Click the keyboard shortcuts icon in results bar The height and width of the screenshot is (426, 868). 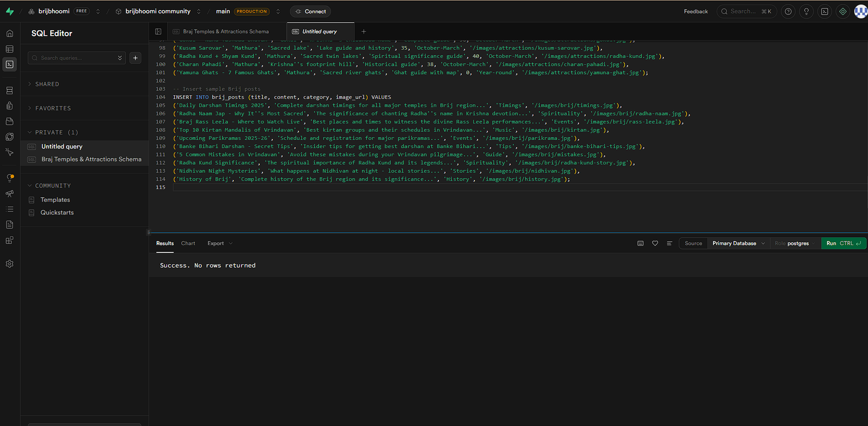pos(640,243)
